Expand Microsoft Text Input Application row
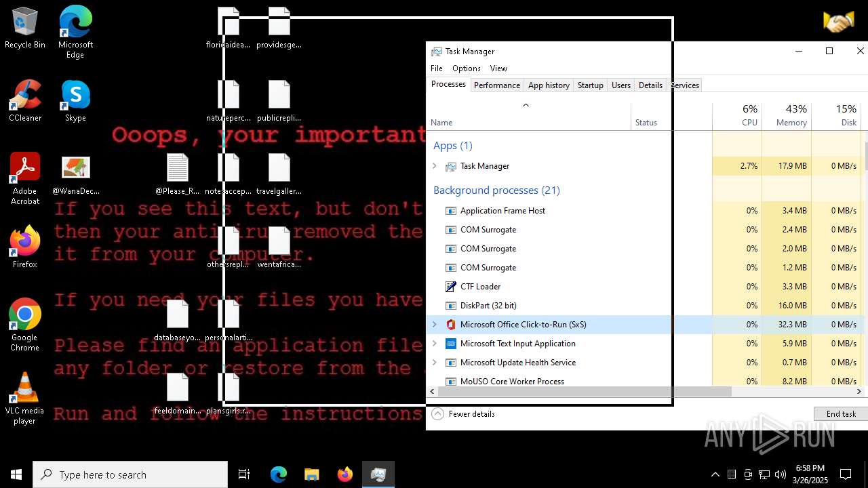 coord(435,344)
